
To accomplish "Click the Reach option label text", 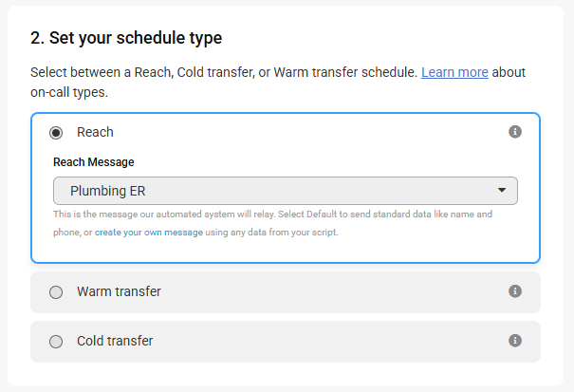I will (x=95, y=132).
